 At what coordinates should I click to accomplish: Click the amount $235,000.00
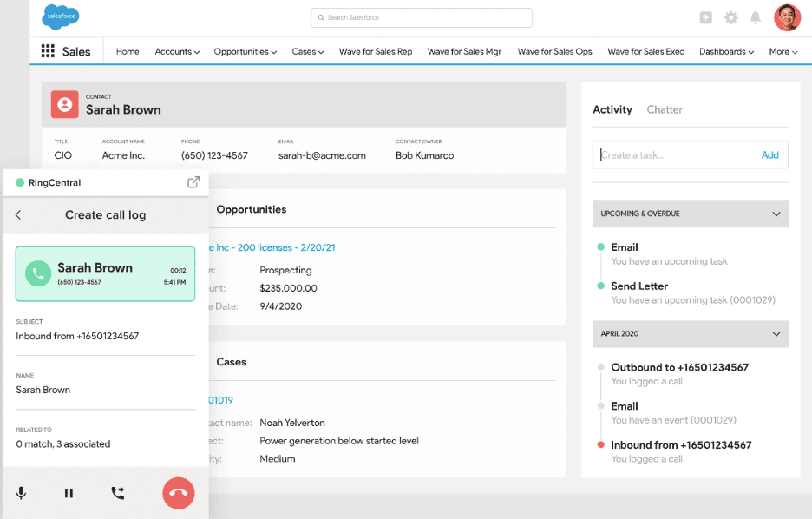pyautogui.click(x=288, y=288)
